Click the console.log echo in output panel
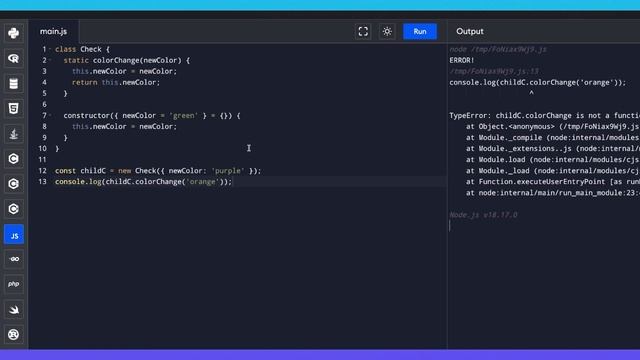The width and height of the screenshot is (640, 360). (538, 82)
